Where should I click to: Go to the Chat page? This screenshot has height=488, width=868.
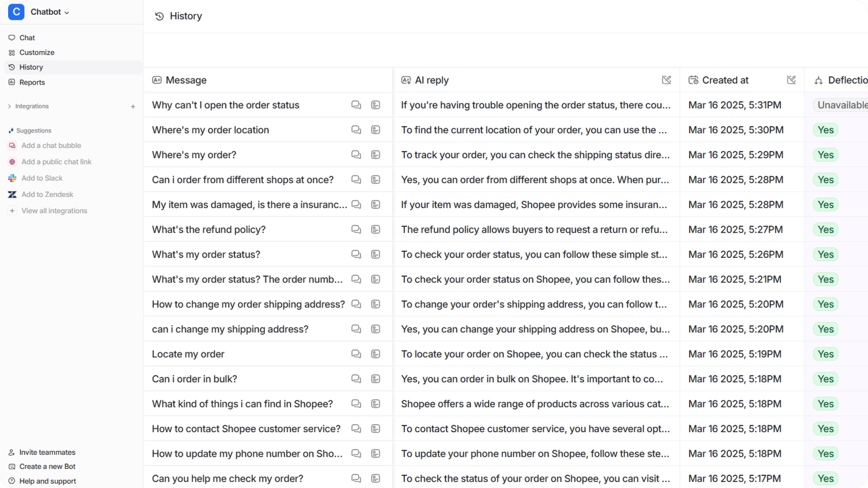click(27, 38)
